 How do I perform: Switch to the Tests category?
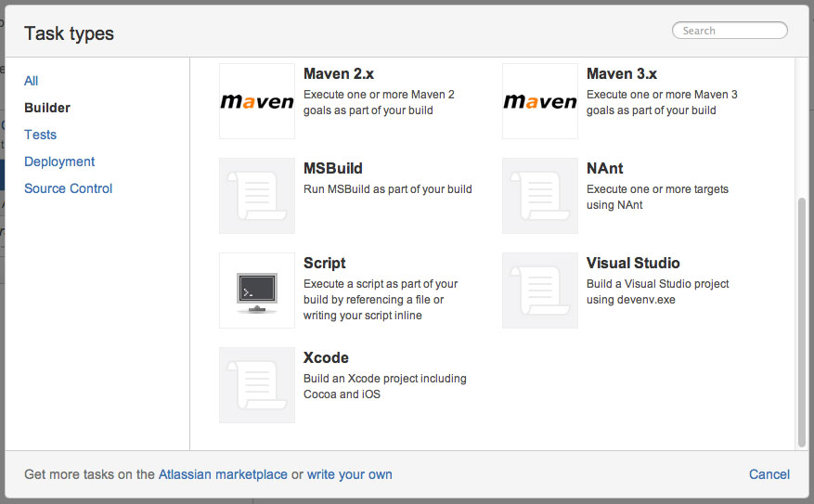[x=41, y=135]
